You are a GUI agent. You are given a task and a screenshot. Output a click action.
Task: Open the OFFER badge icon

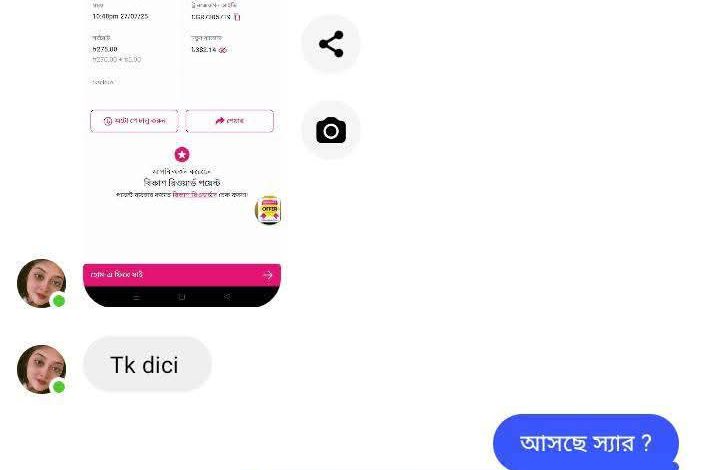click(268, 210)
